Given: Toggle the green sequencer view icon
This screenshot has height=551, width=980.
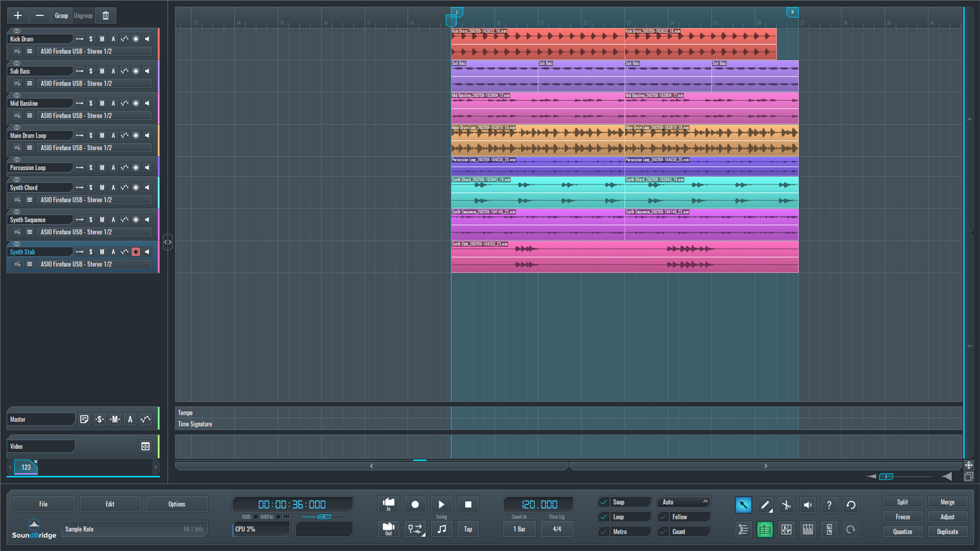Looking at the screenshot, I should [x=765, y=530].
